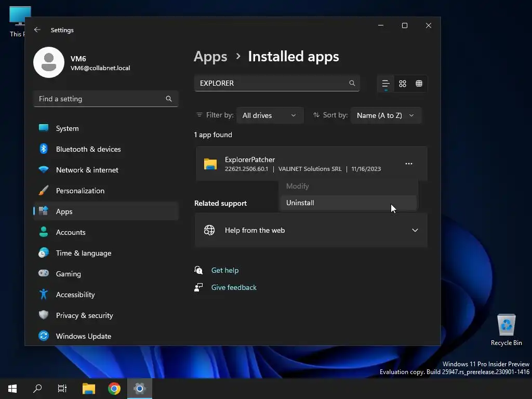Launch Google Chrome from the taskbar
Viewport: 532px width, 399px height.
tap(114, 389)
